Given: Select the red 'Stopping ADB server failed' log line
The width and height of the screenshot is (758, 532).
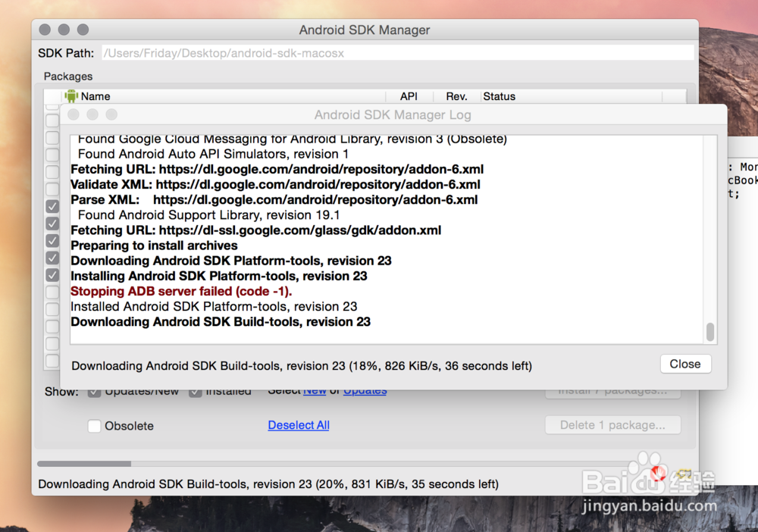Looking at the screenshot, I should click(x=181, y=291).
